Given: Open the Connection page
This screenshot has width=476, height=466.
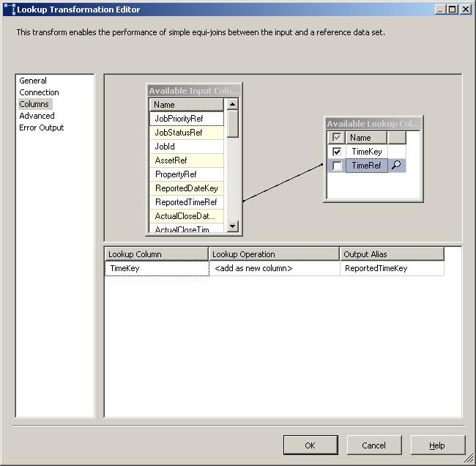Looking at the screenshot, I should [39, 92].
